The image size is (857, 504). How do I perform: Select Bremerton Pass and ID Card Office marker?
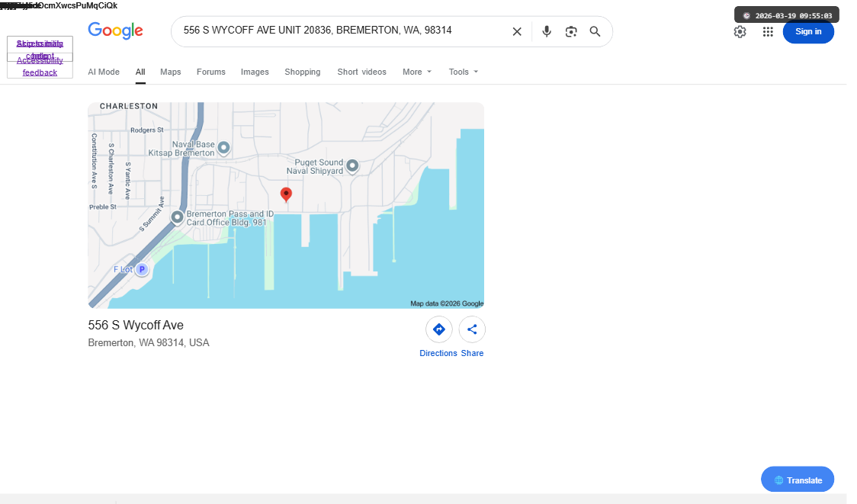177,217
